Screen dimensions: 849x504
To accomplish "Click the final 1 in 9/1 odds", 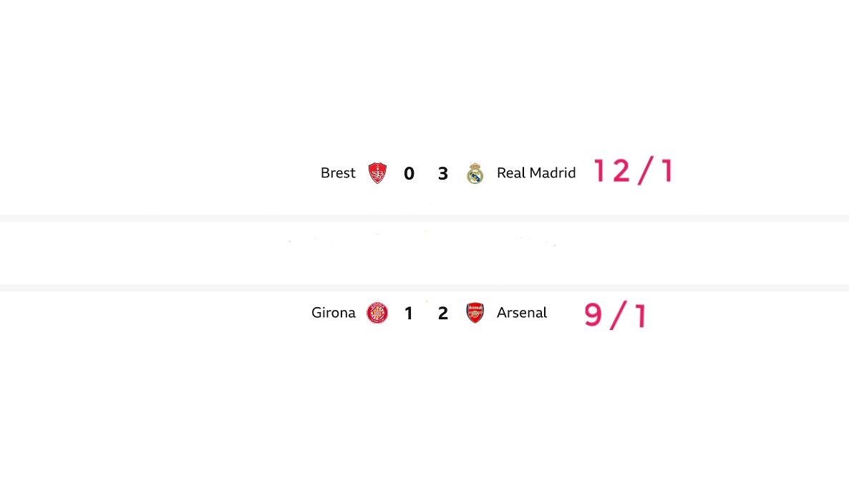I will [641, 315].
